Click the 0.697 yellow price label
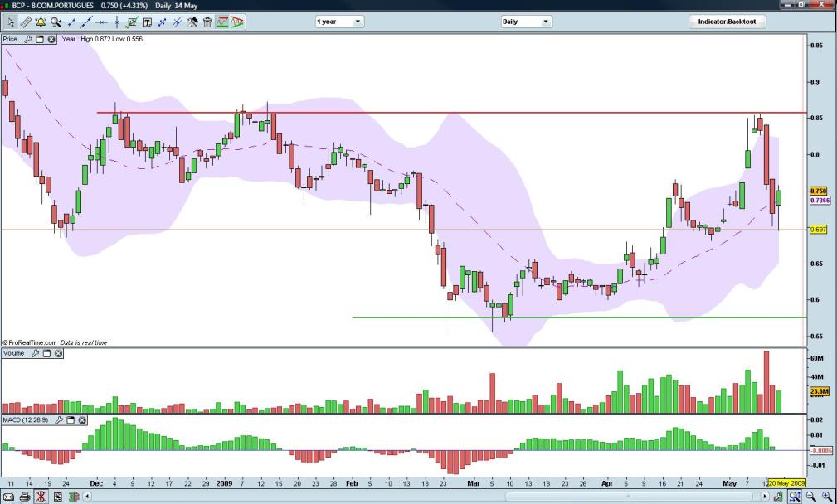Screen dimensions: 837x504 point(818,230)
